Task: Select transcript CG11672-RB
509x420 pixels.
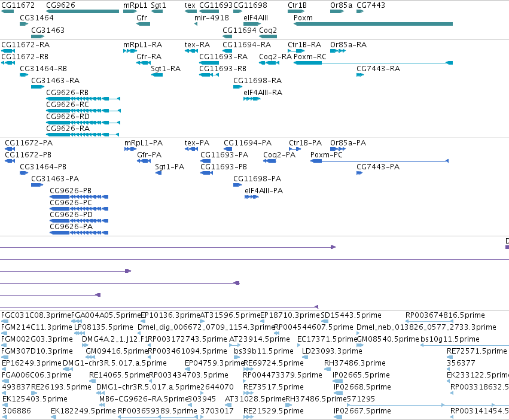Action: 25,56
